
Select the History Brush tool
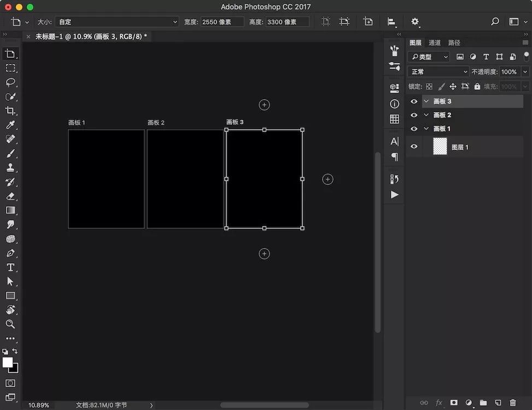click(10, 182)
